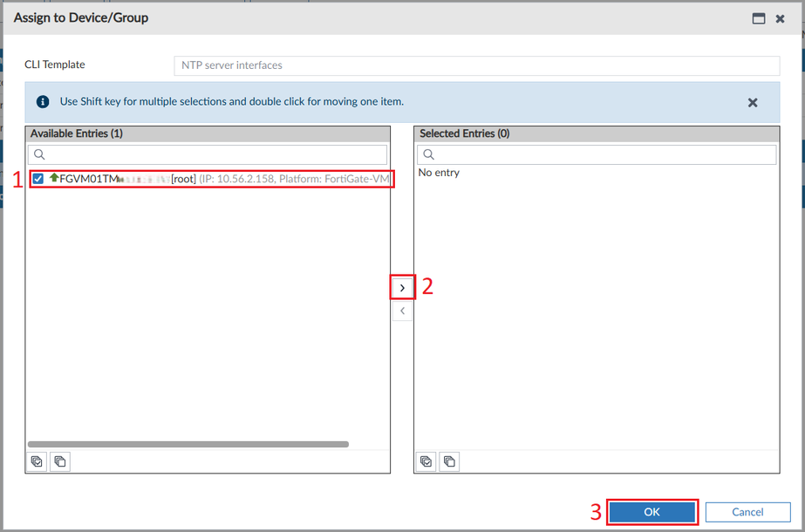Dismiss the Shift key hint banner
This screenshot has width=805, height=532.
[x=753, y=102]
